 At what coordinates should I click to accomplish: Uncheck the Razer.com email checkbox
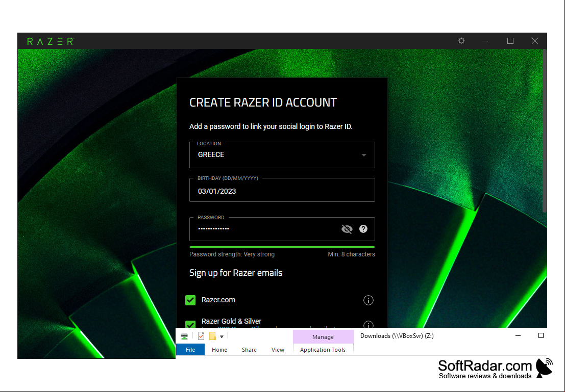coord(190,300)
